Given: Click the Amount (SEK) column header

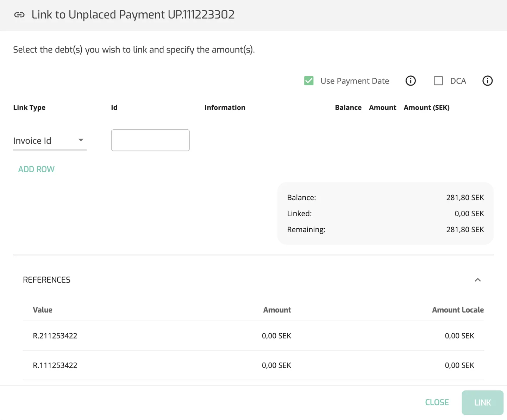Looking at the screenshot, I should pyautogui.click(x=426, y=107).
